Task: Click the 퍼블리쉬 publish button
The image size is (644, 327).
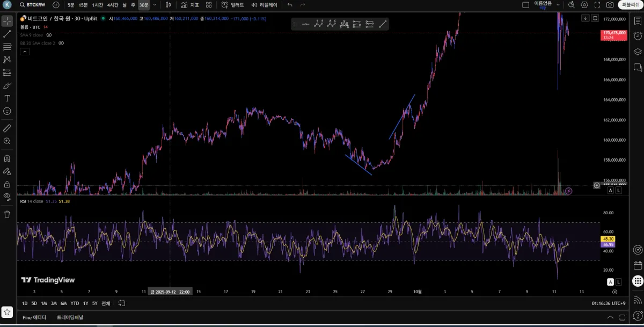Action: click(x=630, y=5)
